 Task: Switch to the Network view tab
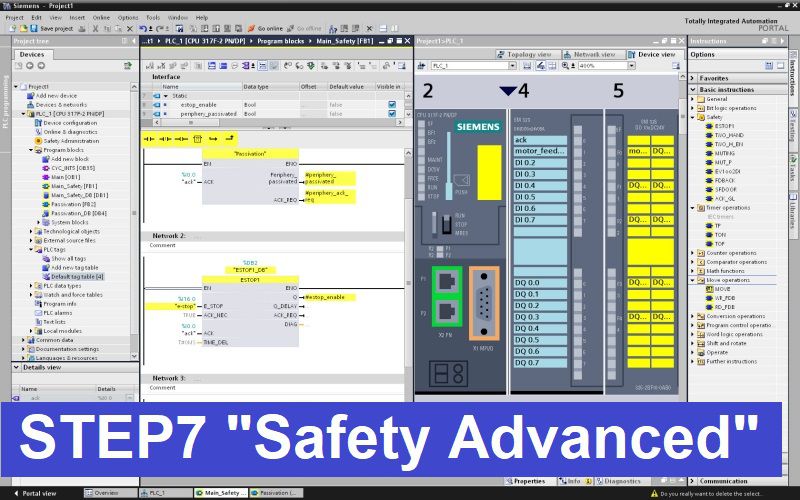pos(591,54)
